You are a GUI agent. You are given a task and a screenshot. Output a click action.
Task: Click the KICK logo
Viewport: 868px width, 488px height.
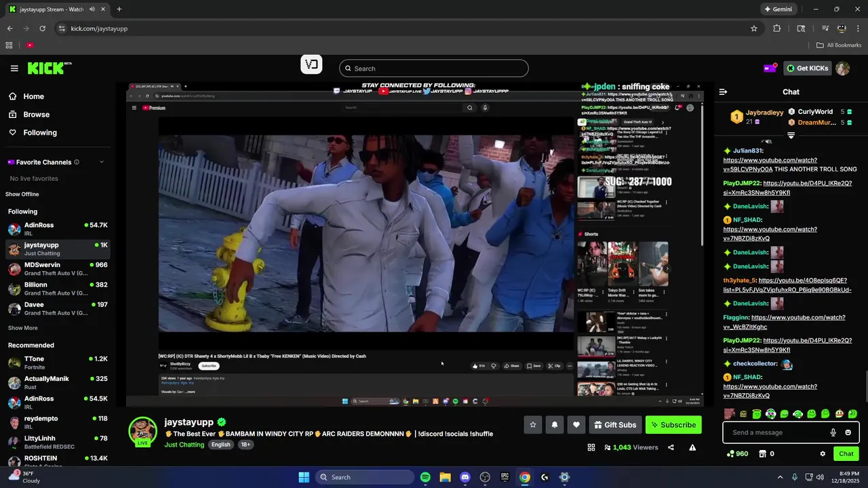pyautogui.click(x=49, y=68)
